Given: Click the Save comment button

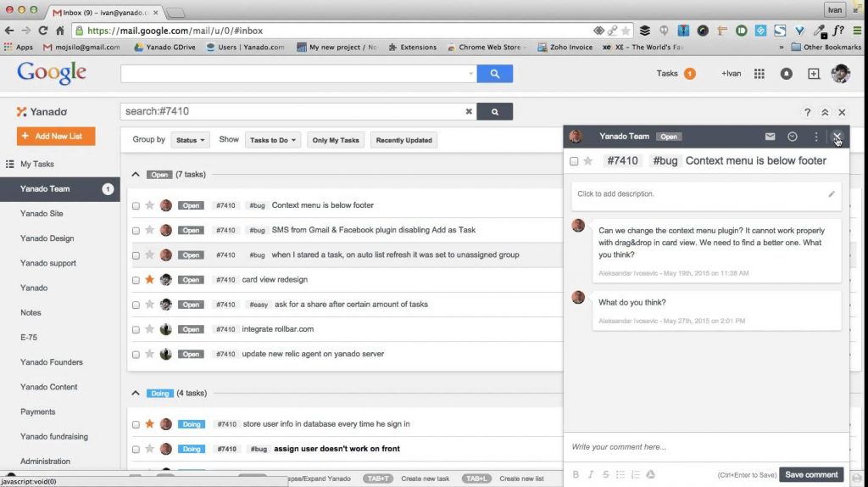Looking at the screenshot, I should pyautogui.click(x=811, y=475).
